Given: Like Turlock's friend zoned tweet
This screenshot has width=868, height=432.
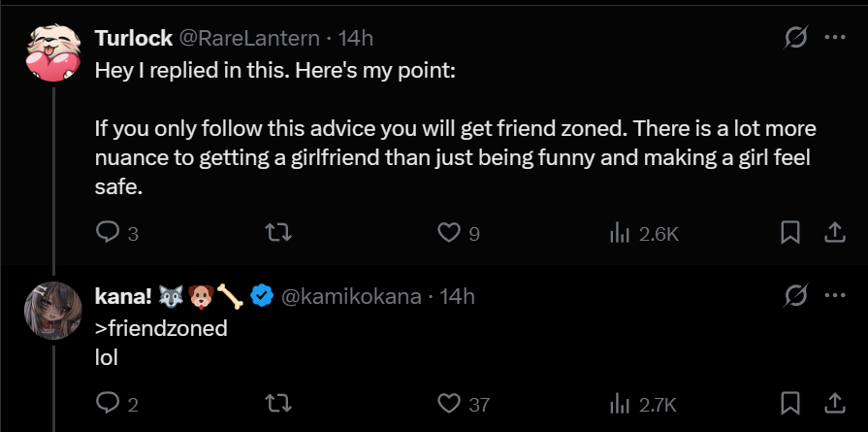Looking at the screenshot, I should [x=448, y=233].
